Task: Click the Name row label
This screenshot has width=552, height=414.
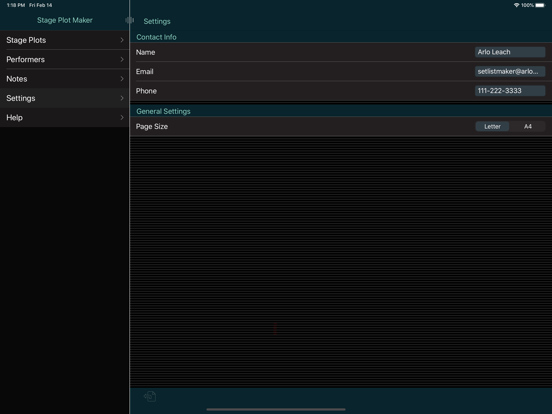Action: 145,52
